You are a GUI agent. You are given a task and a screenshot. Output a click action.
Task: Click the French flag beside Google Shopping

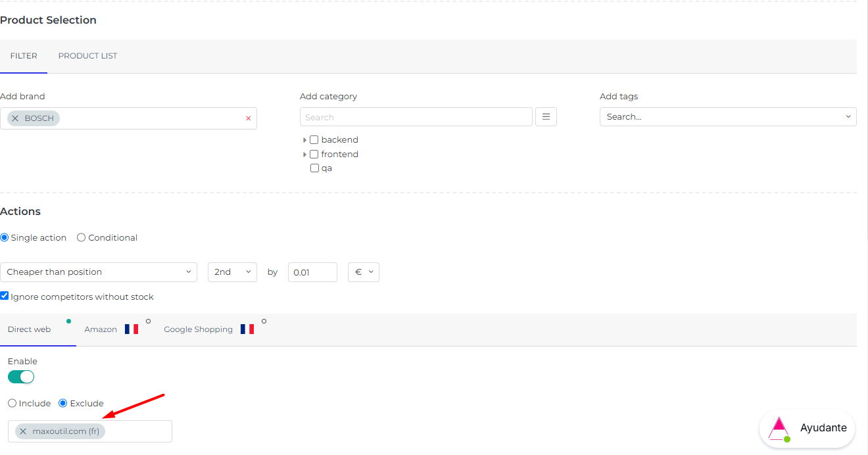tap(247, 329)
